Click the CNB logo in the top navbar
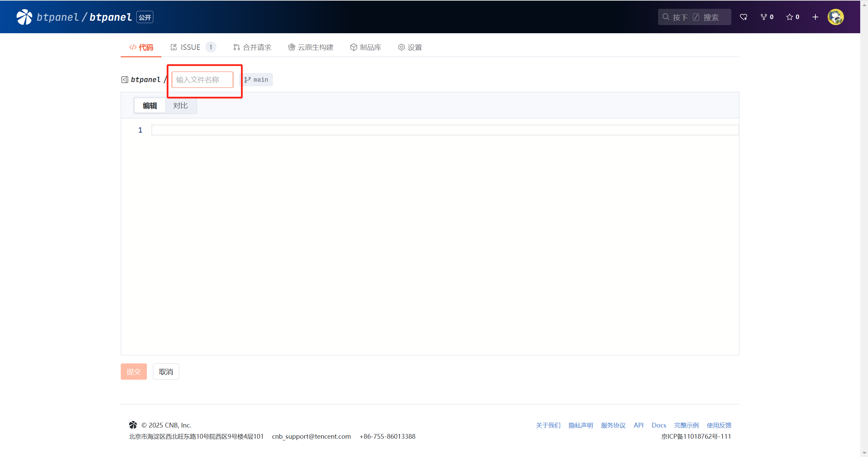868x457 pixels. (x=24, y=17)
